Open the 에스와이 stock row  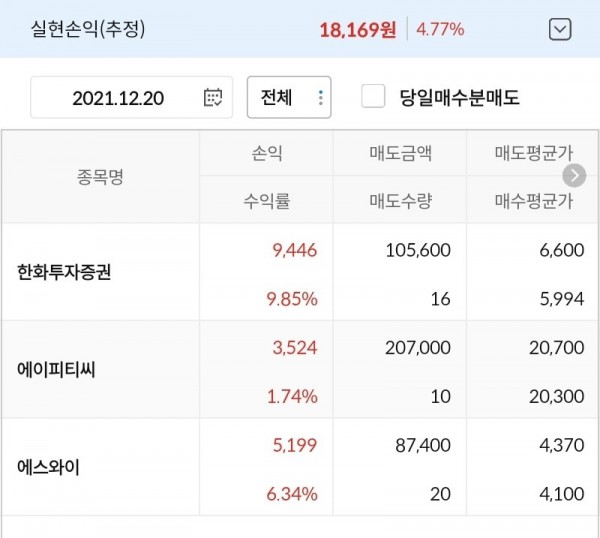coord(51,466)
